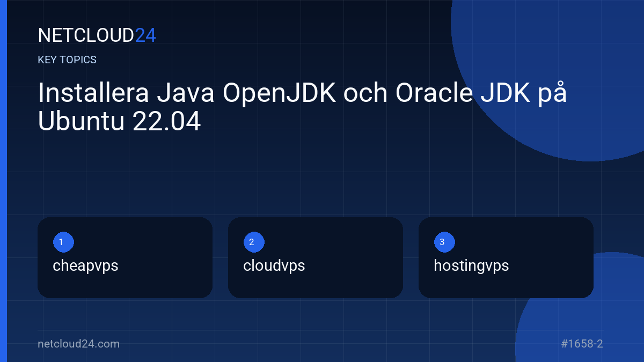Select the KEY TOPICS label
The height and width of the screenshot is (362, 644).
[x=67, y=60]
